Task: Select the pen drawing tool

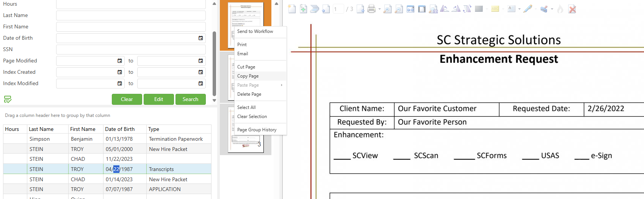Action: (528, 9)
